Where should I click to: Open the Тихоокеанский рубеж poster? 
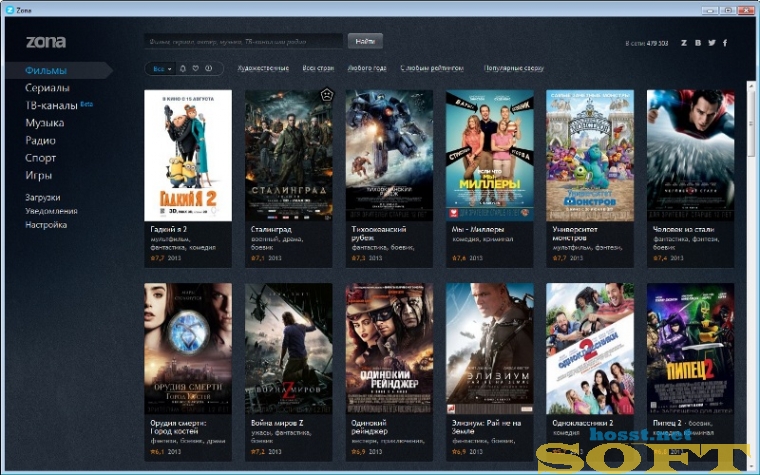389,155
